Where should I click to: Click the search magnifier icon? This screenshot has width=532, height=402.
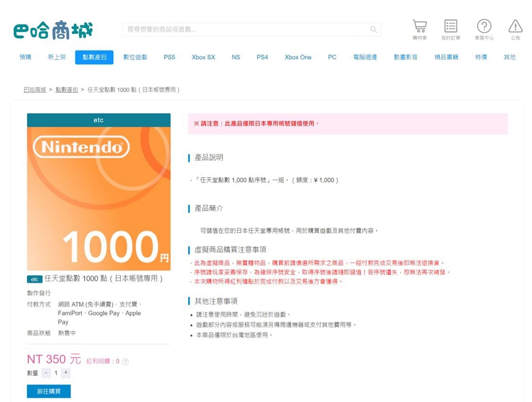point(373,29)
